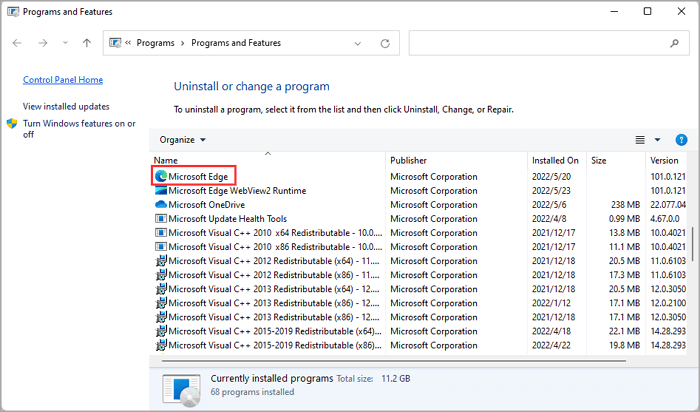
Task: Click the change view list icon
Action: [x=640, y=140]
